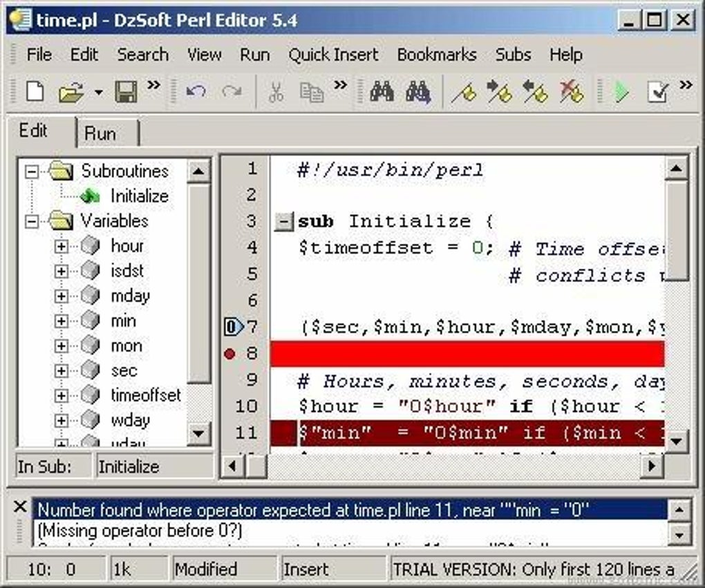Click tree panel scroll down arrow
Viewport: 705px width, 588px height.
pyautogui.click(x=198, y=434)
